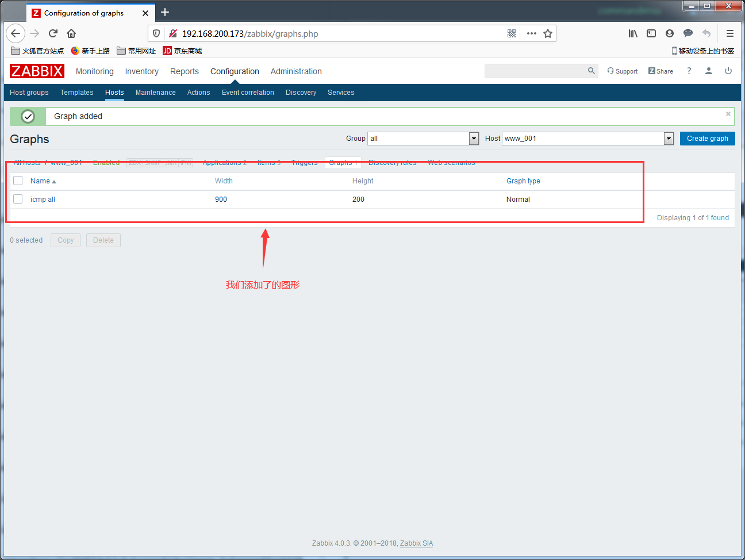Open the Firefox hamburger menu

(730, 33)
